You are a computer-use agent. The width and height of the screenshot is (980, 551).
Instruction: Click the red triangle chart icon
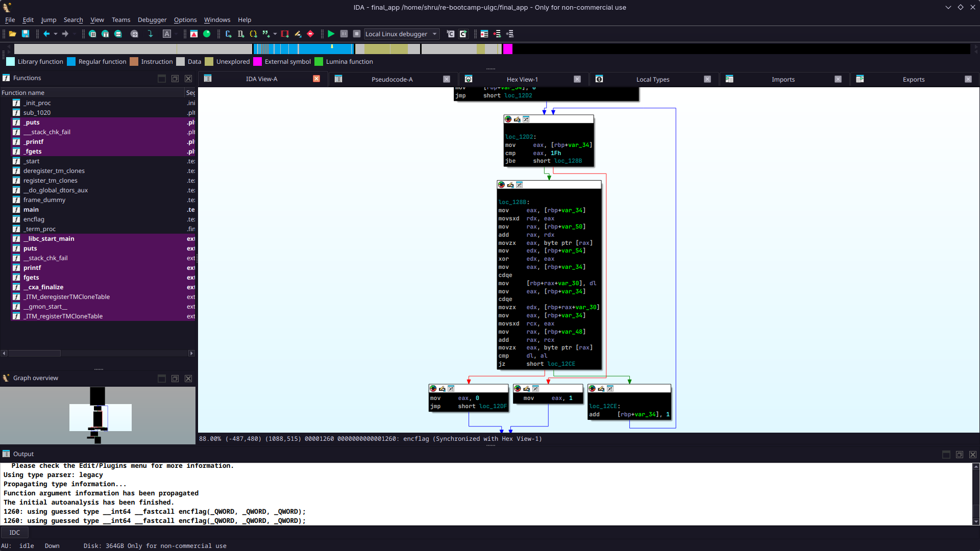(x=194, y=34)
